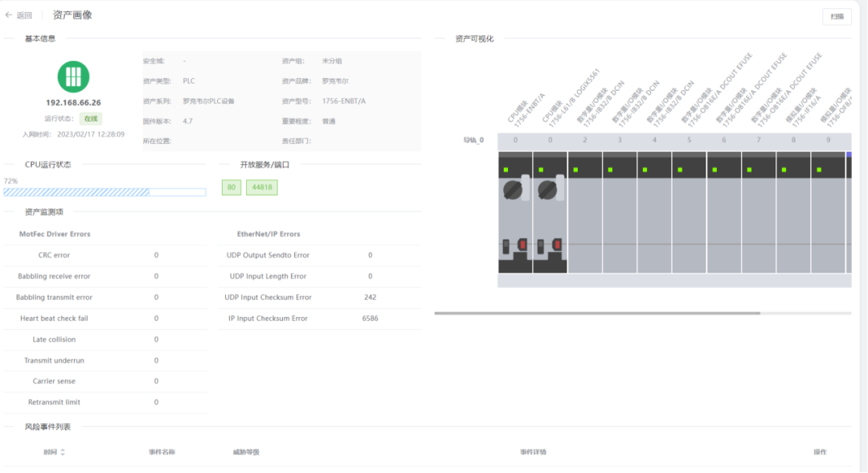This screenshot has width=868, height=473.
Task: Click the red port on first CPU module
Action: 522,244
